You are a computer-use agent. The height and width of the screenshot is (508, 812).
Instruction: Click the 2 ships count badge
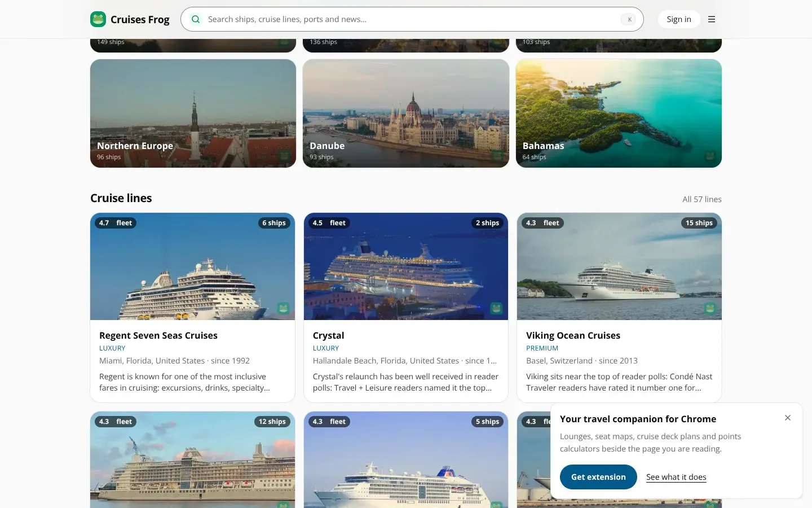pyautogui.click(x=487, y=223)
